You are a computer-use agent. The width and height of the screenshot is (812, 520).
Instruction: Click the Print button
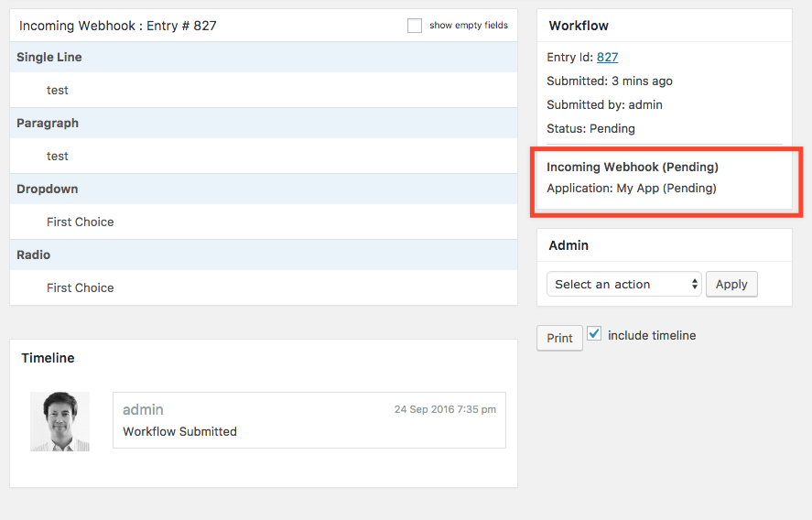559,338
